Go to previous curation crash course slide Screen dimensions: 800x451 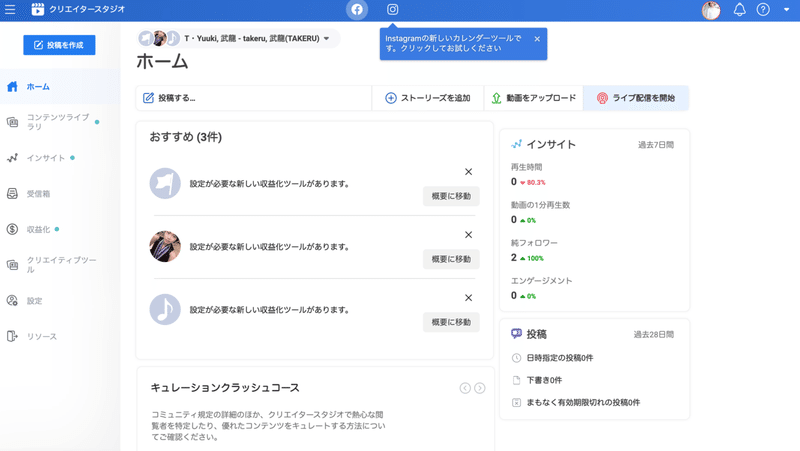pyautogui.click(x=465, y=388)
